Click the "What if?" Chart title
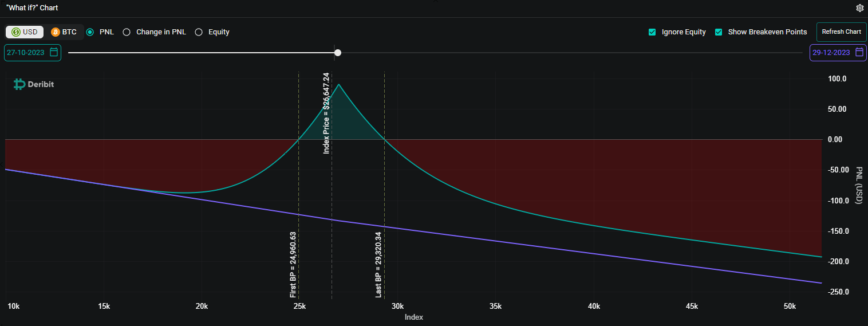The image size is (868, 326). tap(32, 8)
